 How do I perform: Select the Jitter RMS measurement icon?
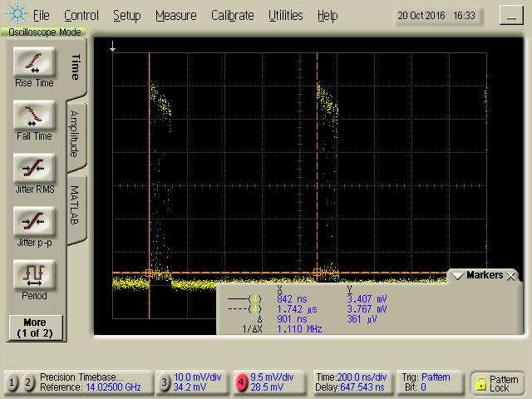(34, 169)
